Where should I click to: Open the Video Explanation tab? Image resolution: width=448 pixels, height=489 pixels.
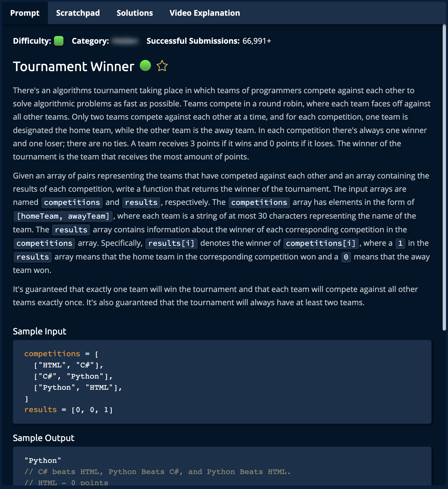205,13
